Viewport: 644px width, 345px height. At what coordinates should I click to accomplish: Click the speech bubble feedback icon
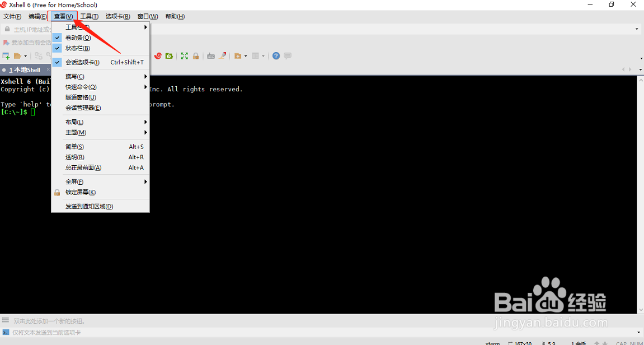(x=288, y=56)
